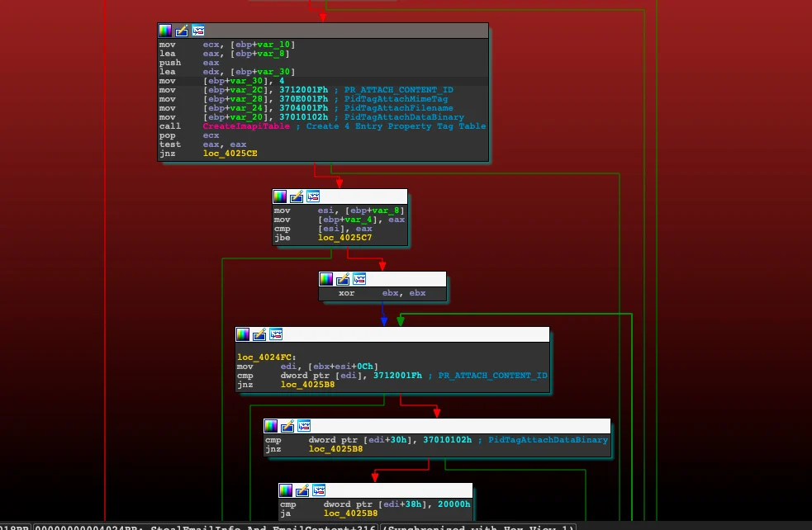The width and height of the screenshot is (812, 530).
Task: Click the graph icon on the xor ebx block
Action: [359, 279]
